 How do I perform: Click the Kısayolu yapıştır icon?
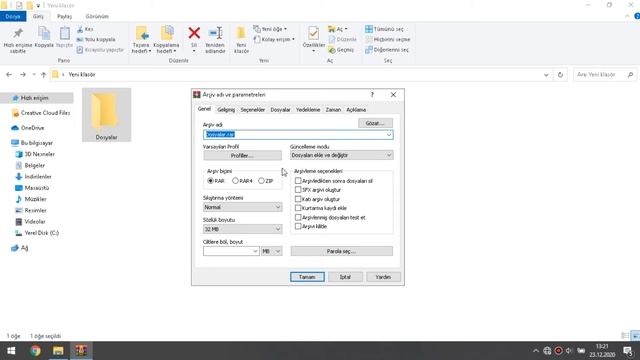[80, 50]
